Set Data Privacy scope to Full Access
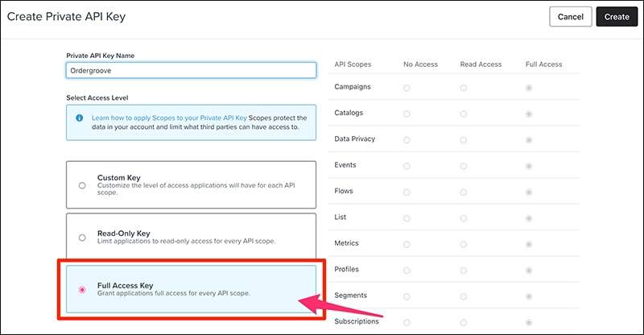 tap(528, 140)
